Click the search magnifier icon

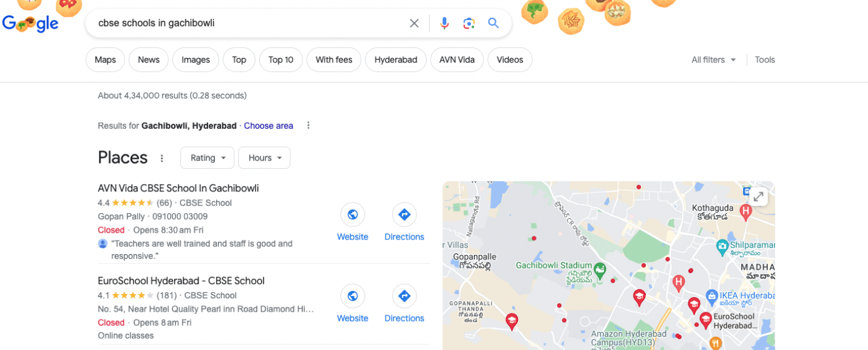(493, 22)
